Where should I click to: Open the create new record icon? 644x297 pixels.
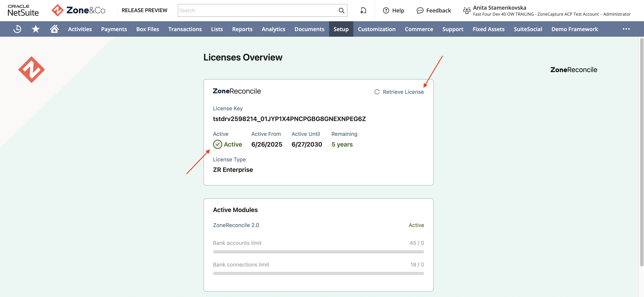[363, 11]
